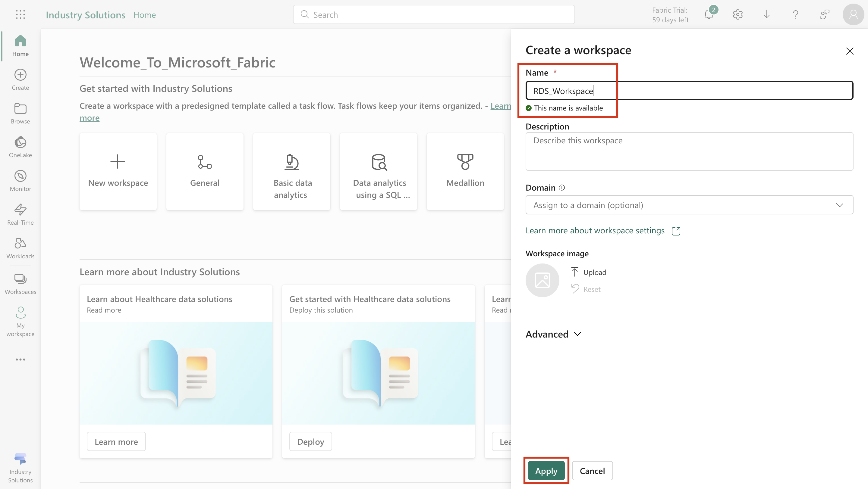
Task: Open the Assign to a domain dropdown
Action: click(x=689, y=205)
